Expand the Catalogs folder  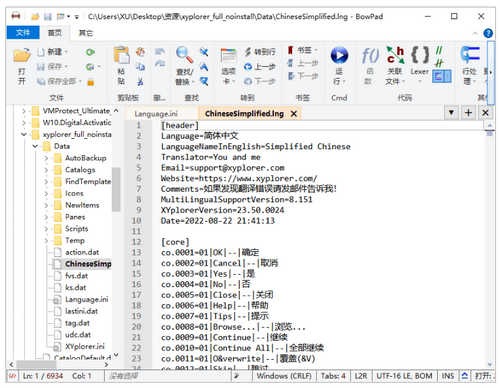click(x=46, y=170)
